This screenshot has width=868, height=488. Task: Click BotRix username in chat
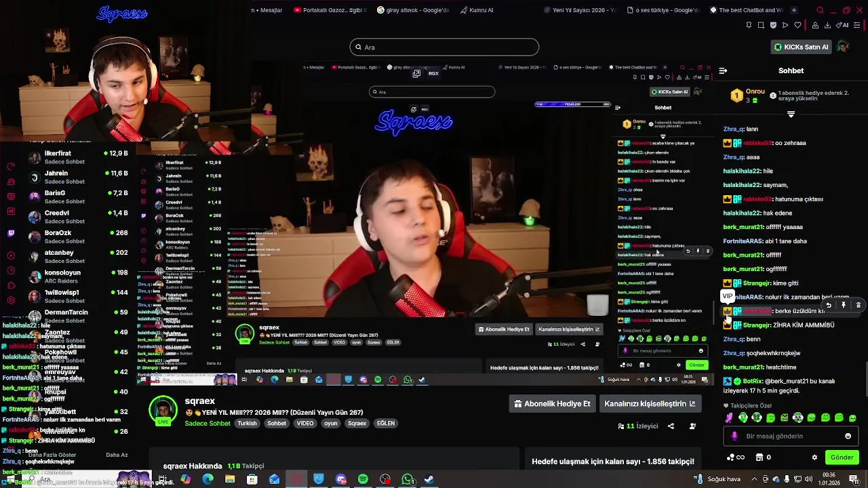(753, 382)
